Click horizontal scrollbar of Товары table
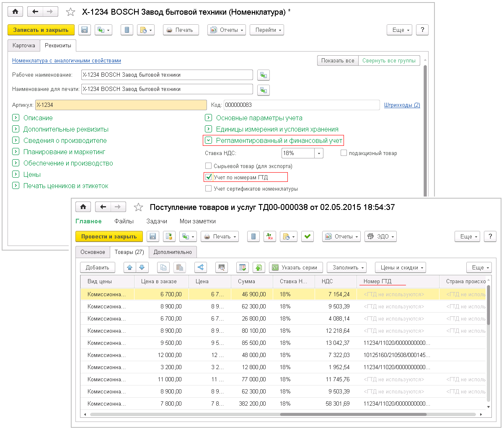Screen dimensions: 504x432 tap(353, 414)
